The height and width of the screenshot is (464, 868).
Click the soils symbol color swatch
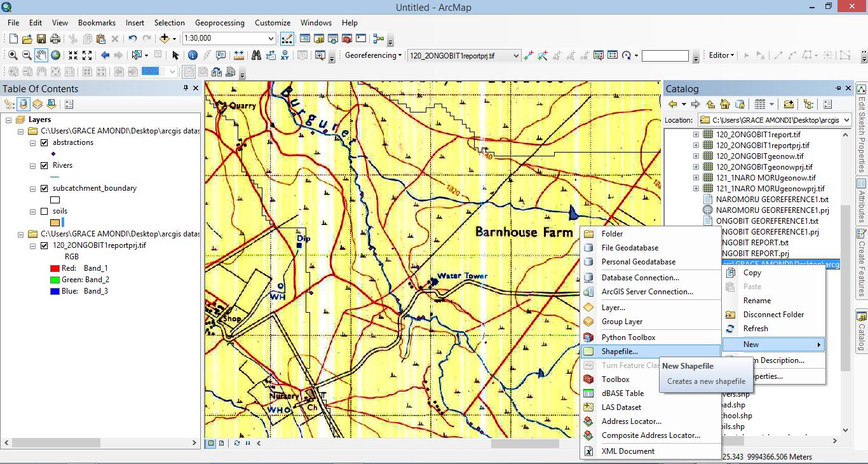(55, 222)
